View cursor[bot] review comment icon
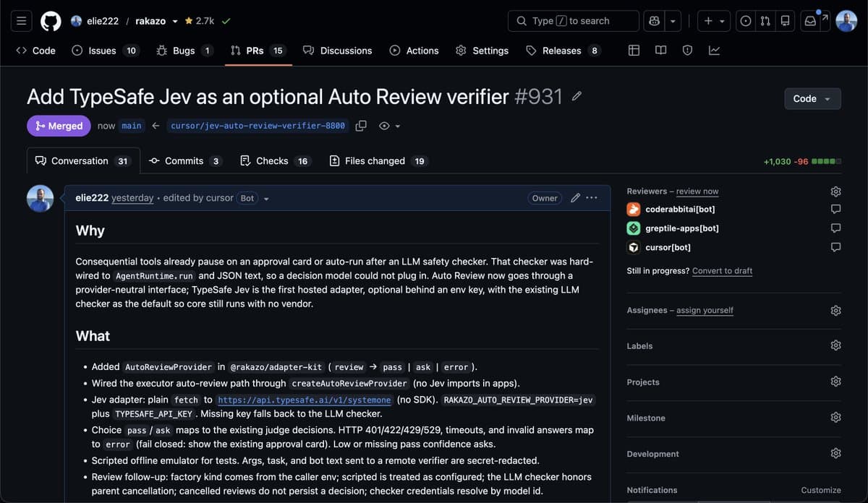This screenshot has height=503, width=868. tap(835, 247)
